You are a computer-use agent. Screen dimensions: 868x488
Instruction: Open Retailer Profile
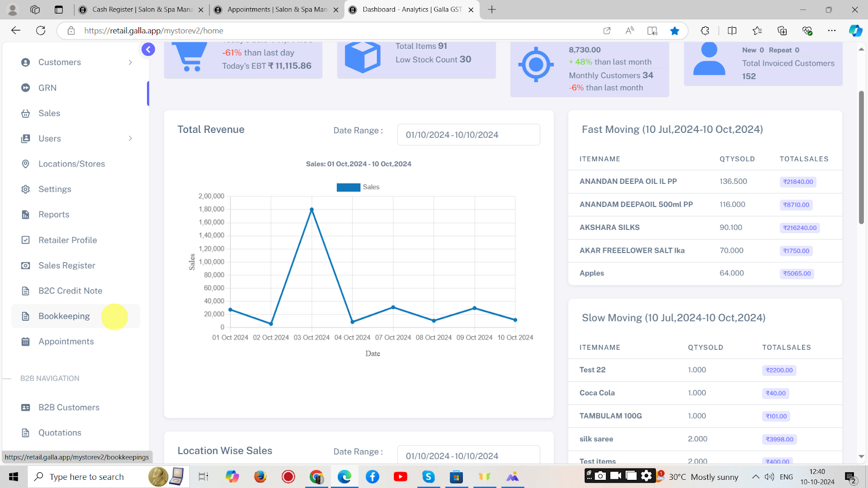68,240
